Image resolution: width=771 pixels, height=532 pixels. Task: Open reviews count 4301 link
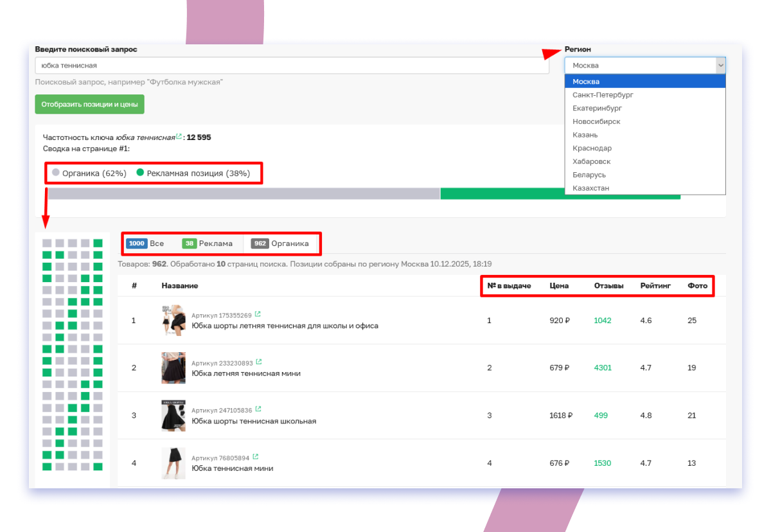[x=603, y=368]
